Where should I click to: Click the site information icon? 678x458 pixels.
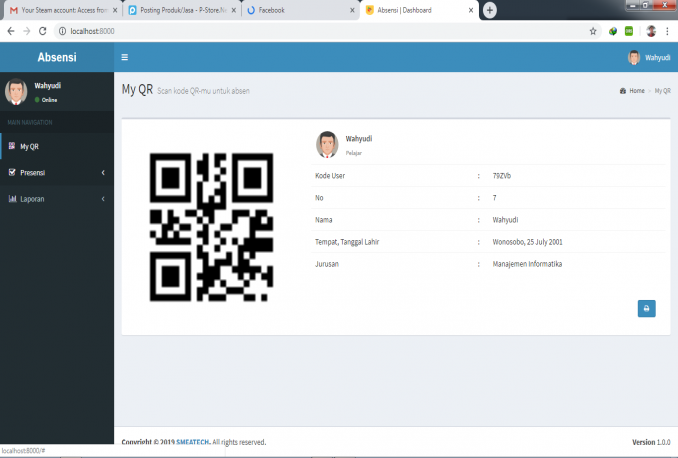[62, 31]
